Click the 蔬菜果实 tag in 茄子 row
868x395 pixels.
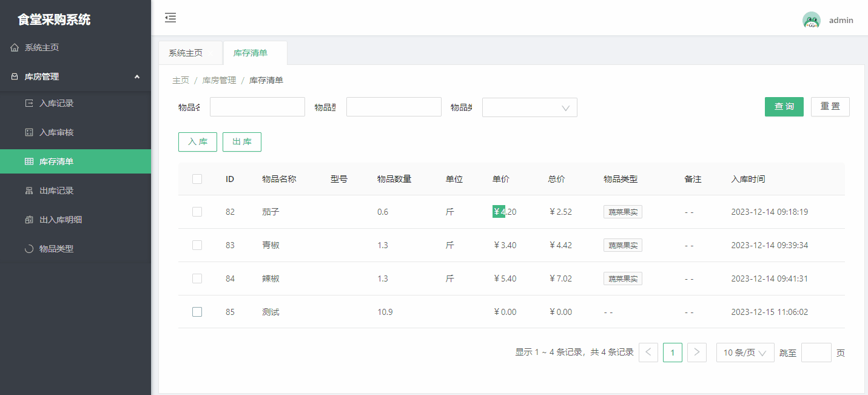(x=623, y=212)
